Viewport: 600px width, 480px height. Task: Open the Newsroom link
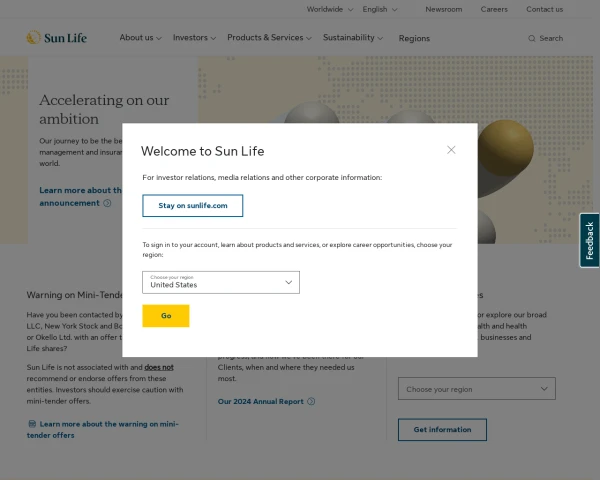click(x=443, y=9)
